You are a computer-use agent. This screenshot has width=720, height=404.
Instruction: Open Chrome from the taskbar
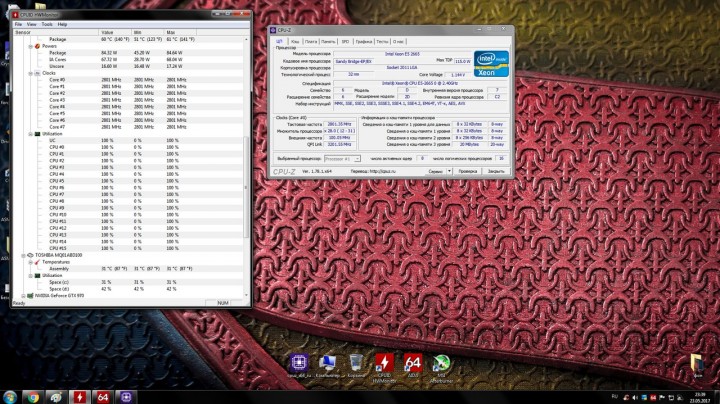click(33, 397)
